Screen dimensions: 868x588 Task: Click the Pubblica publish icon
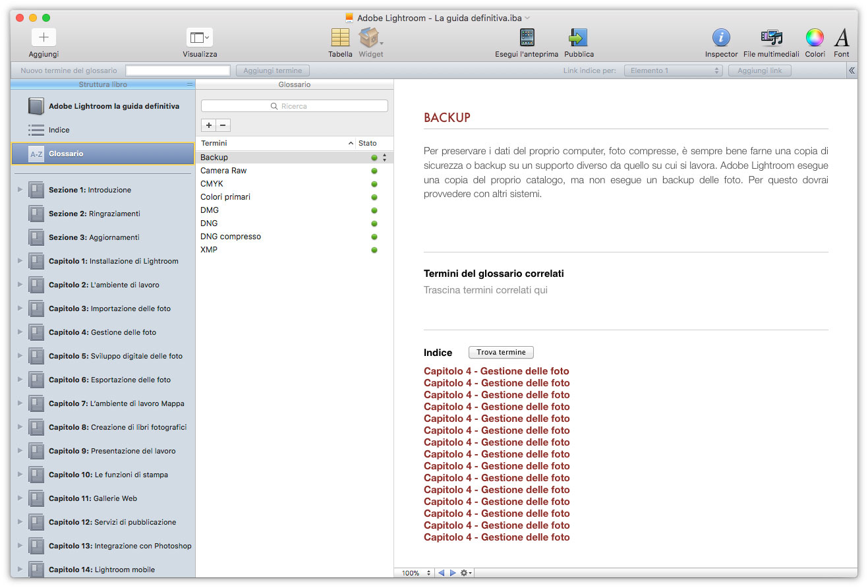[x=579, y=38]
